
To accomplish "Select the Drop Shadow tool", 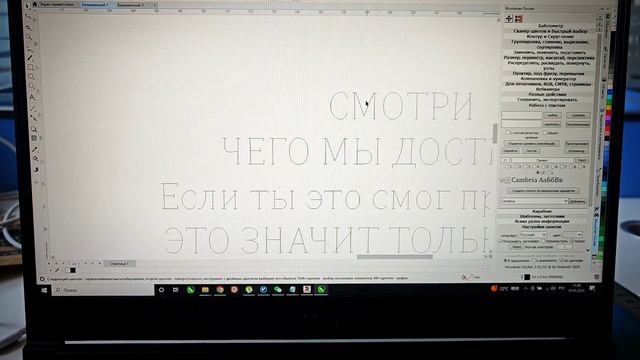I will coord(34,129).
